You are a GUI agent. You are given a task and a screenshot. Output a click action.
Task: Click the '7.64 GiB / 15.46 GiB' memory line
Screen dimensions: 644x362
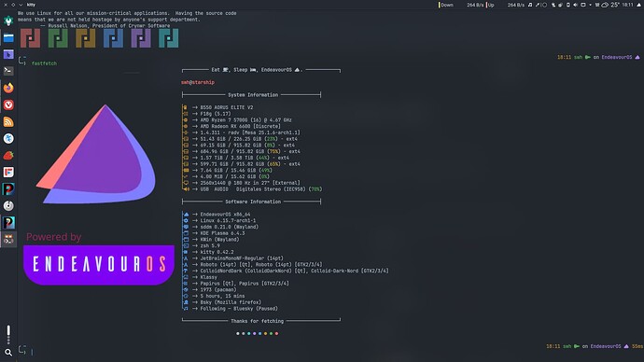tap(236, 171)
